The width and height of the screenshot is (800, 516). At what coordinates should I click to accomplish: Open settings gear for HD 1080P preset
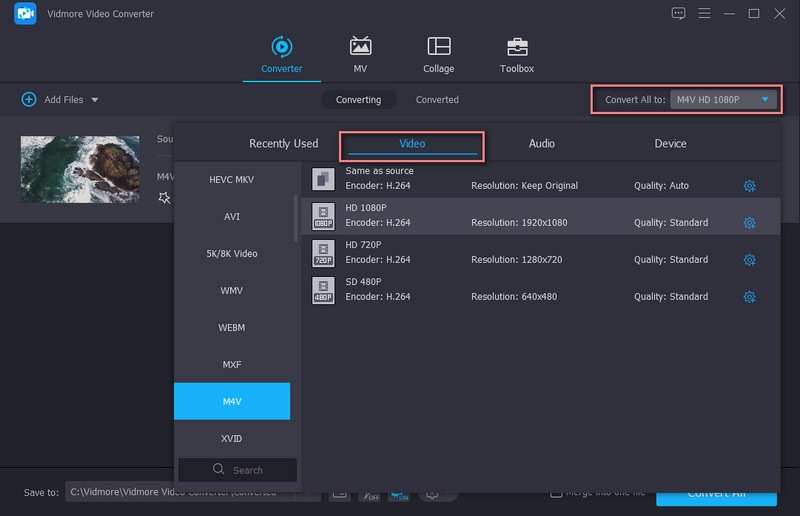point(749,223)
